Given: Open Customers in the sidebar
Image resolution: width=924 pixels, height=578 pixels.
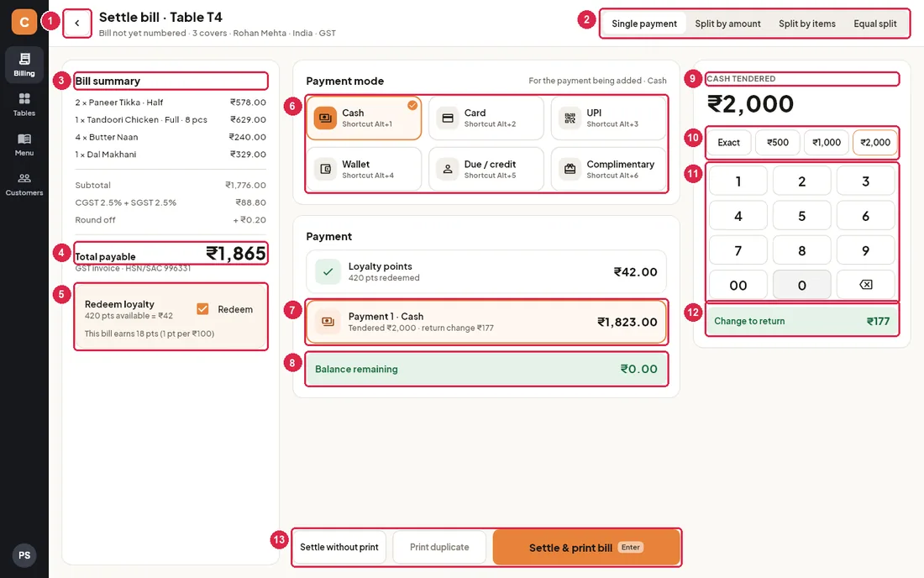Looking at the screenshot, I should pyautogui.click(x=24, y=184).
